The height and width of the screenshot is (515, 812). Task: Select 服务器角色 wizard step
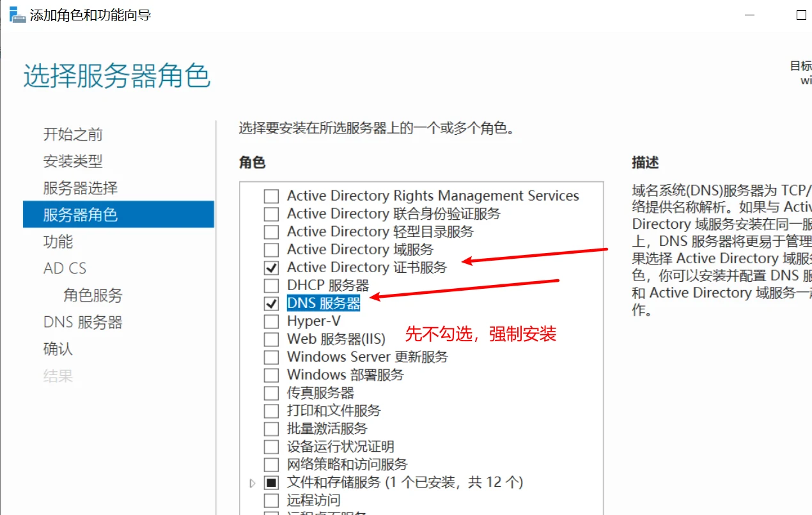[118, 215]
